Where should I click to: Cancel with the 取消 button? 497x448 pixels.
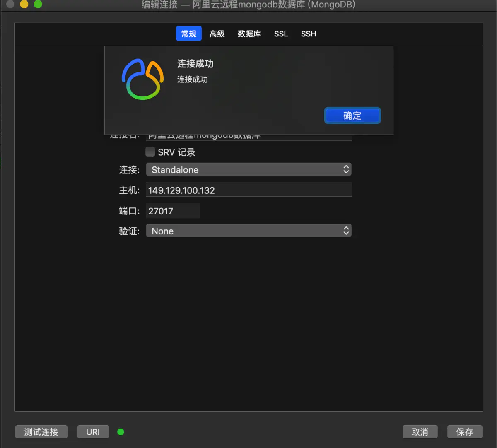click(x=420, y=432)
